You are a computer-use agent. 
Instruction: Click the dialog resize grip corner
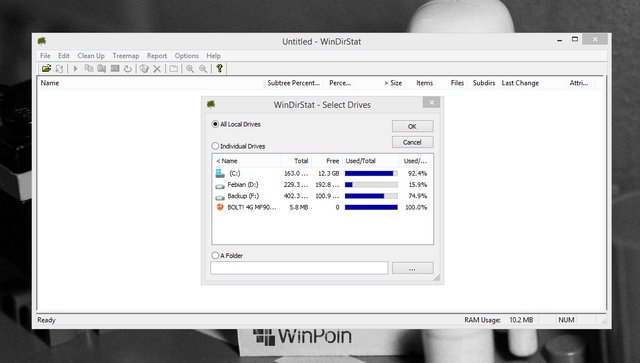437,278
